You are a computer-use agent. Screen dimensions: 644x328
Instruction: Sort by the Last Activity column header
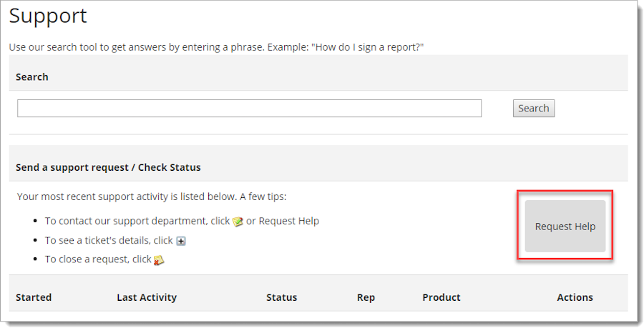147,297
